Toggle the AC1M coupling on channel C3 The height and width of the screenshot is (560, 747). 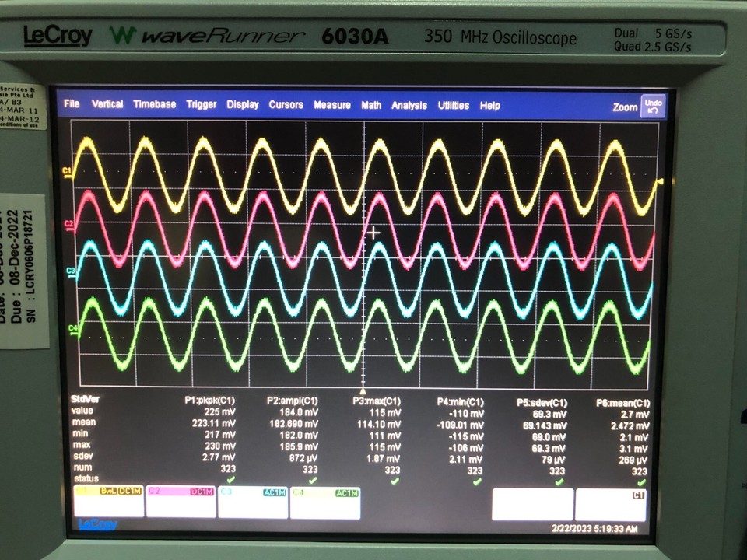pos(274,490)
